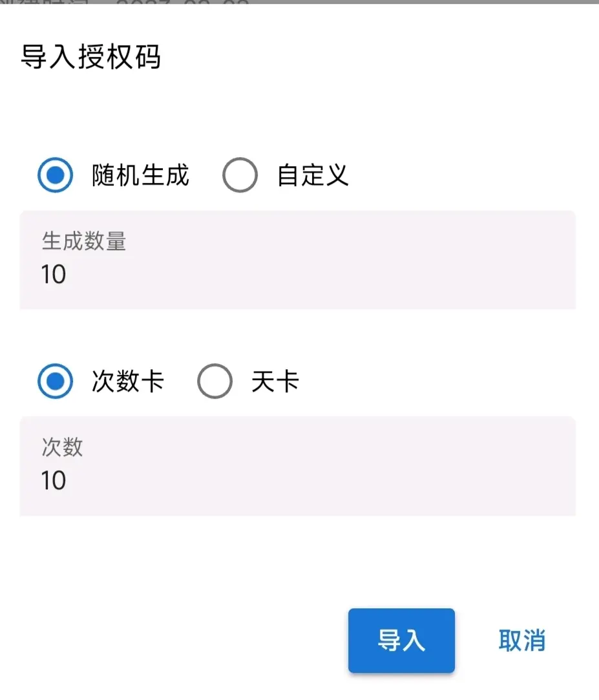Click the 随机生成 text label
Screen dimensions: 599x700
[x=141, y=175]
